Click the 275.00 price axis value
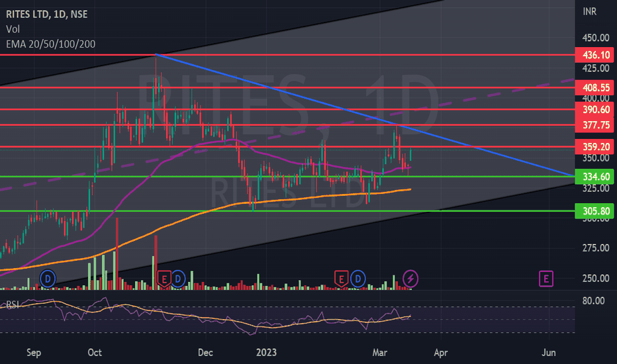Viewport: 617px width, 364px height. click(x=596, y=248)
